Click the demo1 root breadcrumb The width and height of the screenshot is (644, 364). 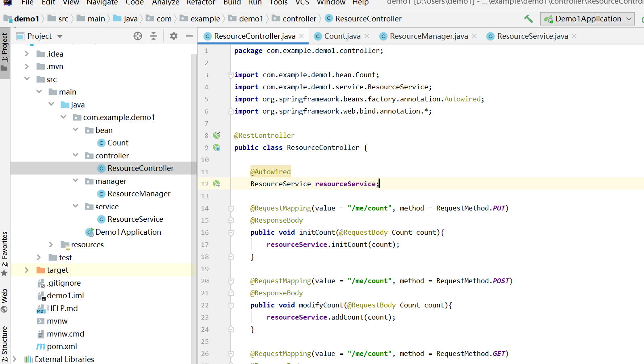point(21,19)
